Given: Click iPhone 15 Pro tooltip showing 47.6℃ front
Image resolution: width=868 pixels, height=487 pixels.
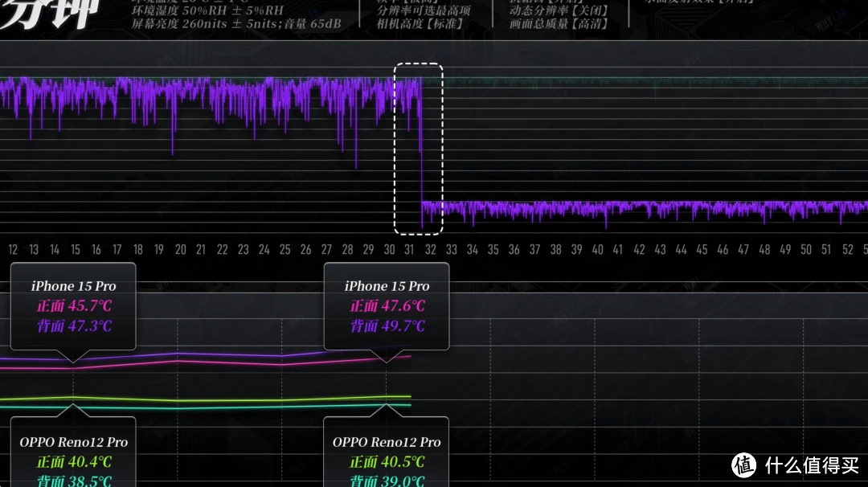Looking at the screenshot, I should pyautogui.click(x=387, y=305).
